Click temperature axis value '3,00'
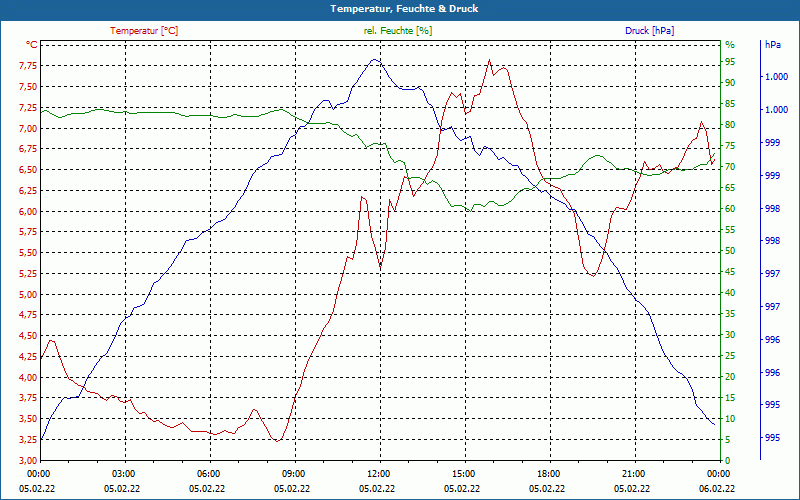Viewport: 800px width, 500px height. [28, 461]
